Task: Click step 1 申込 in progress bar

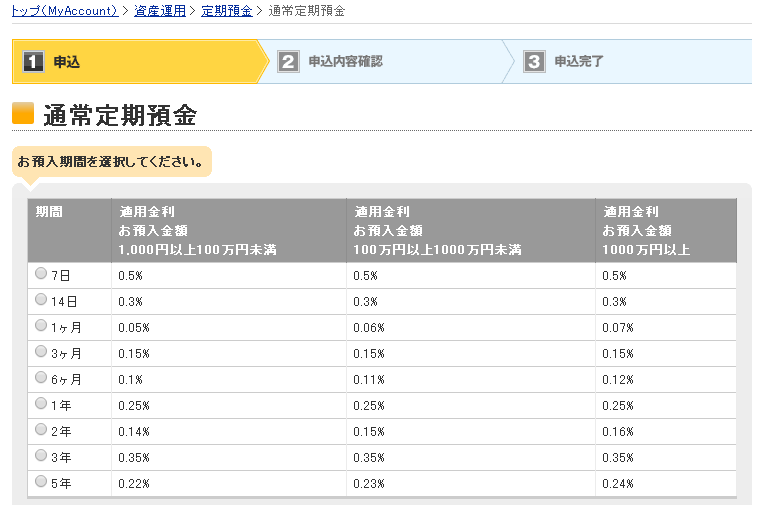Action: [x=67, y=62]
